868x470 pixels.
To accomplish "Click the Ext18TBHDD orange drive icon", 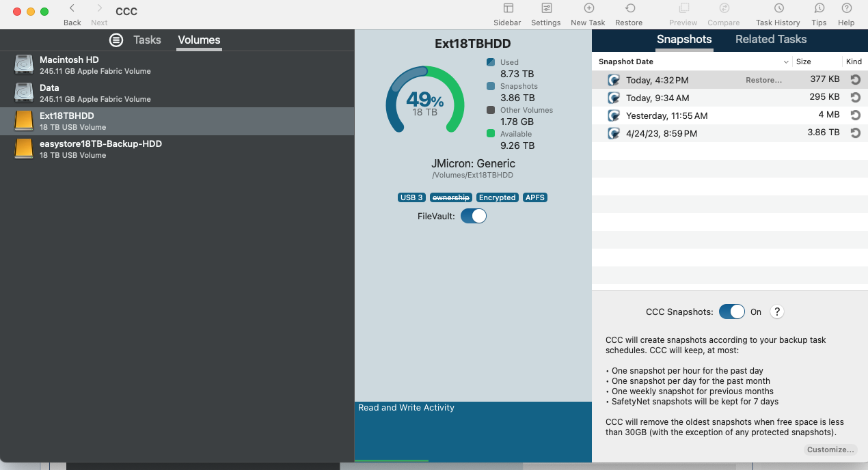I will click(x=24, y=121).
